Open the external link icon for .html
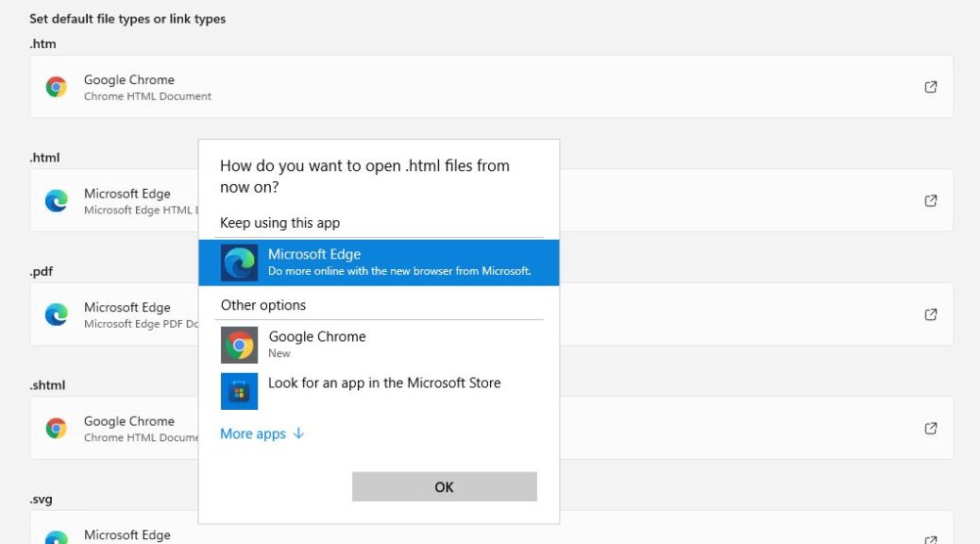This screenshot has width=980, height=544. (931, 201)
